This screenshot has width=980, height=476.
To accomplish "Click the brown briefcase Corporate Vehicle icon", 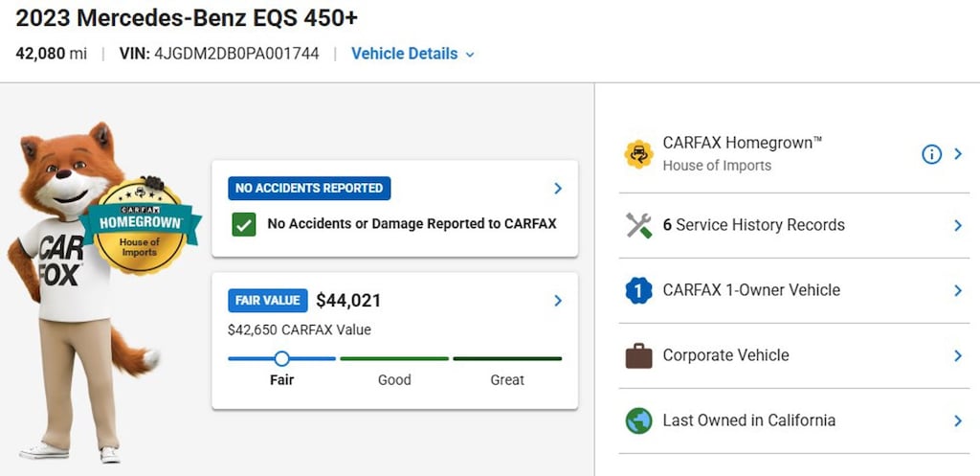I will (638, 355).
